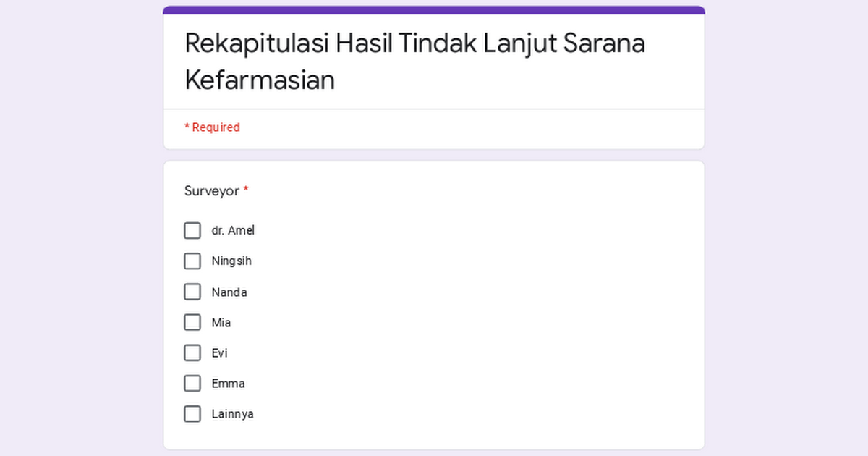Check the Evi option

[192, 352]
